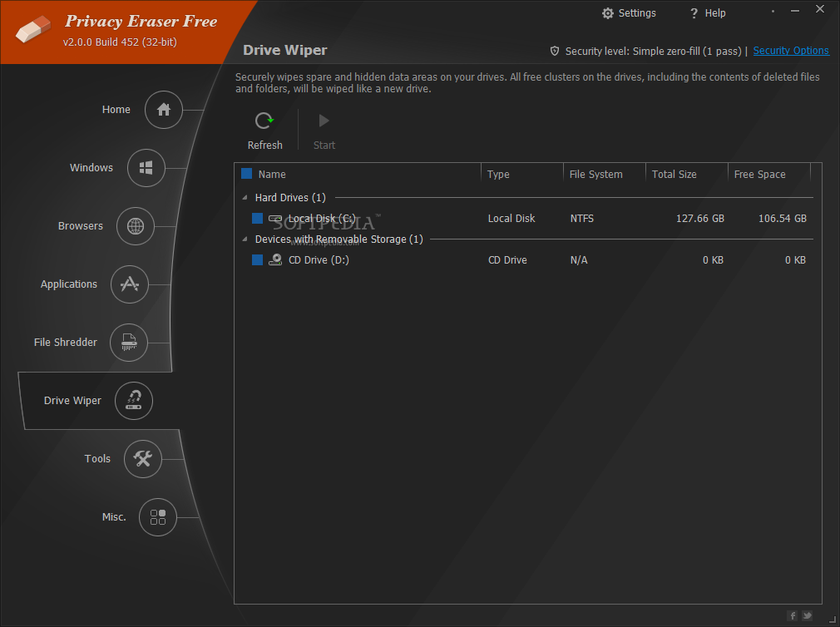The height and width of the screenshot is (627, 840).
Task: Go to the Browsers menu label
Action: click(x=81, y=226)
